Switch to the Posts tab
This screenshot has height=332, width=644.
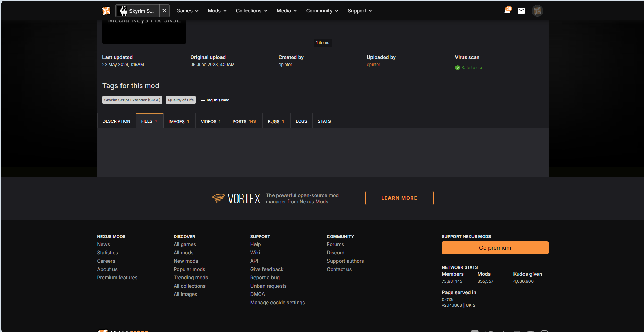pyautogui.click(x=244, y=121)
